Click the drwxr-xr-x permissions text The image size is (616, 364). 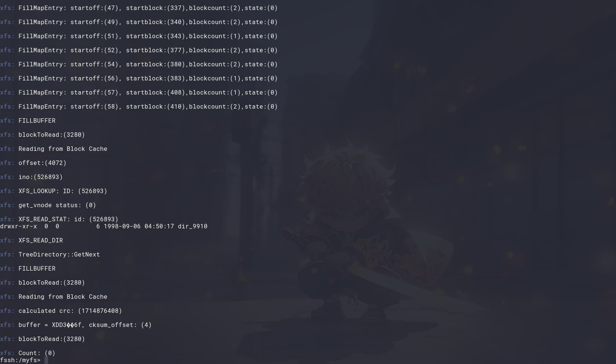point(19,226)
